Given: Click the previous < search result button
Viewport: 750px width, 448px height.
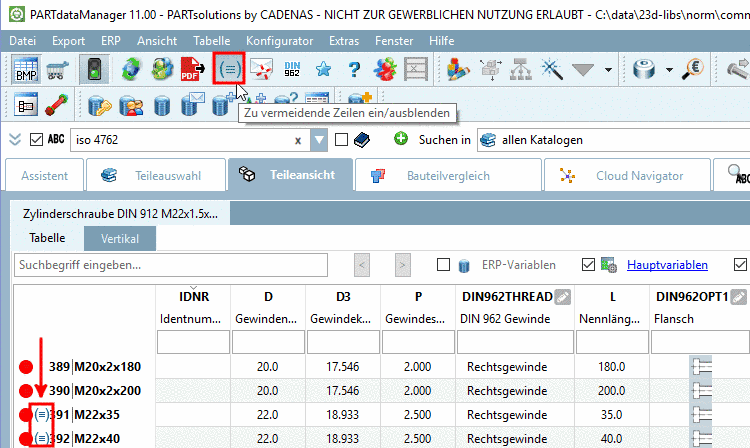Looking at the screenshot, I should [362, 265].
